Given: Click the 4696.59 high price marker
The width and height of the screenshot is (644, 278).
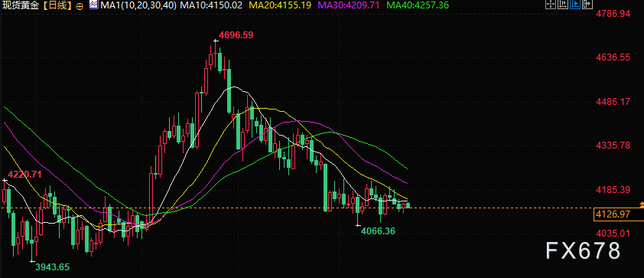Looking at the screenshot, I should pos(236,35).
